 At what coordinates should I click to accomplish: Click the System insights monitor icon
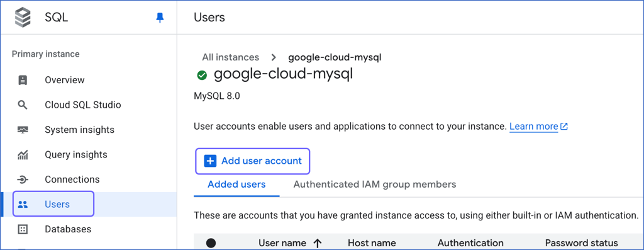(23, 130)
